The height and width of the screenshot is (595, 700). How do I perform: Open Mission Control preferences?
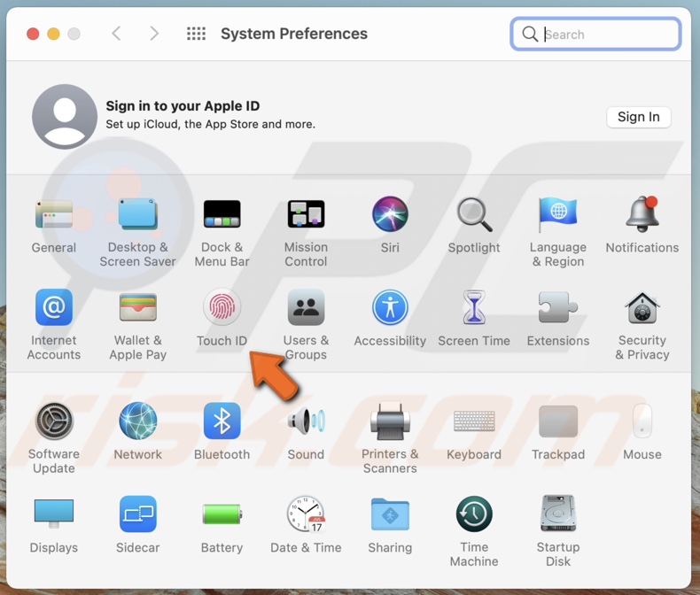tap(306, 214)
